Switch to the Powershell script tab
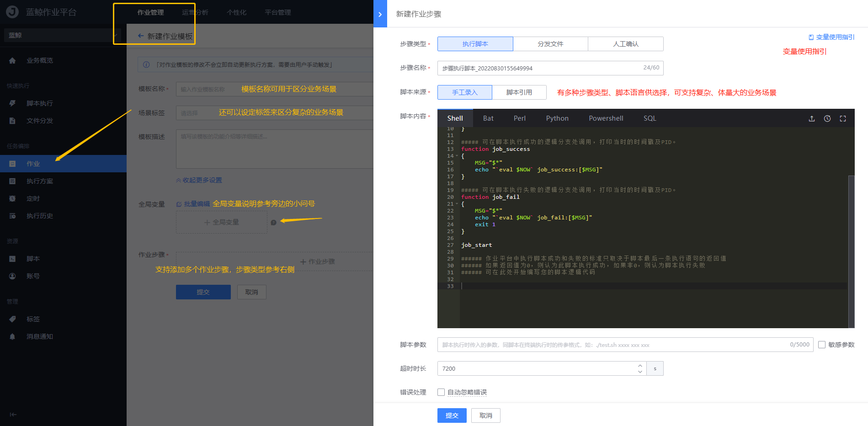This screenshot has height=426, width=868. [606, 118]
